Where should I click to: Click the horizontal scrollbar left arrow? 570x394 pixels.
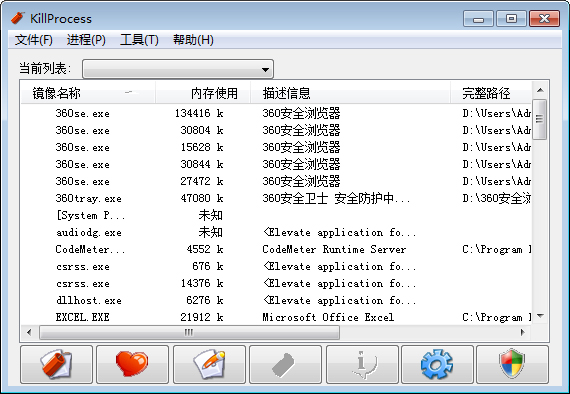[29, 332]
